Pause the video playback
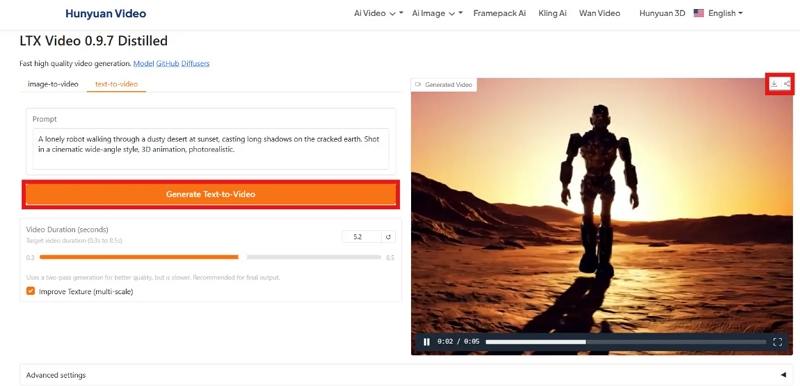The width and height of the screenshot is (800, 386). (427, 342)
